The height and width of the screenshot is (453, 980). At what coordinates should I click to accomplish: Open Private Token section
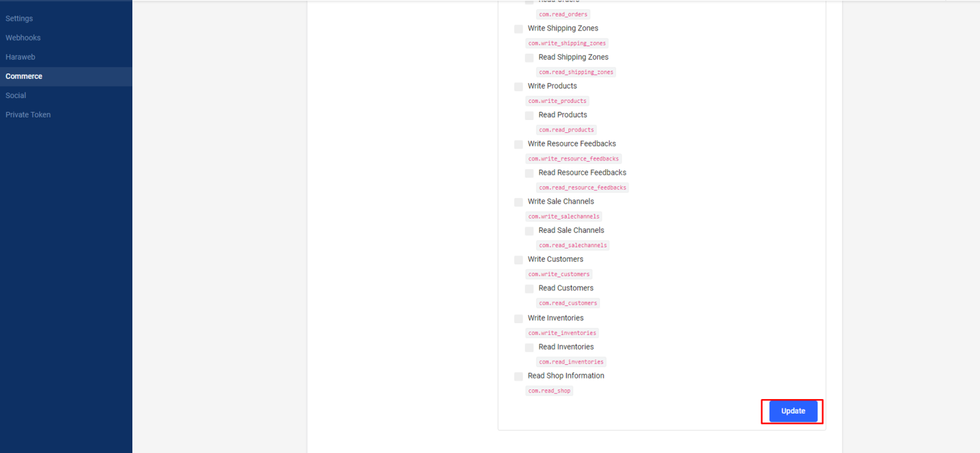point(28,115)
